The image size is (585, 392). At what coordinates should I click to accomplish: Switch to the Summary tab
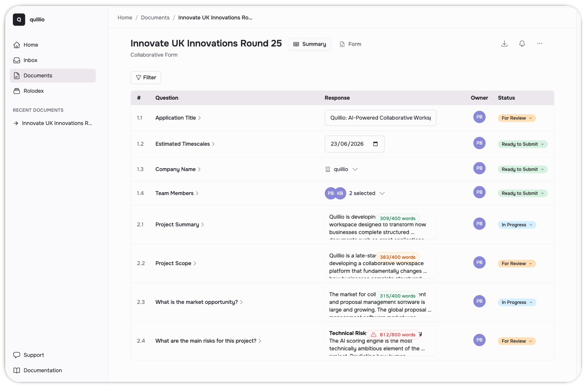309,44
